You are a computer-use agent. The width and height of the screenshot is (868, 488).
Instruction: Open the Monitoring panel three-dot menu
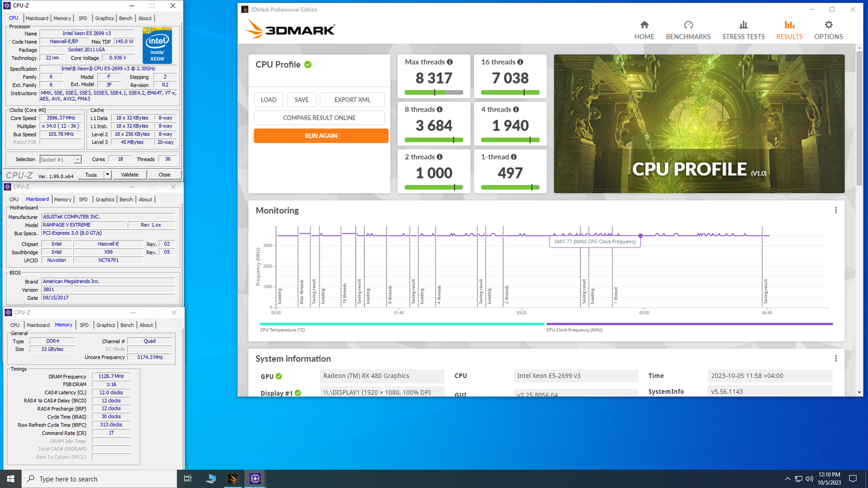[x=836, y=210]
